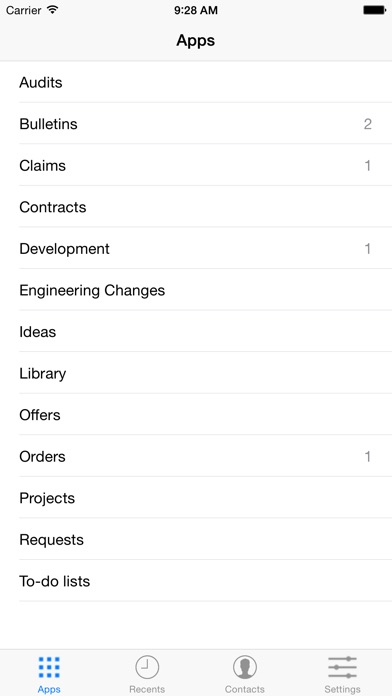Open To-do lists

(x=196, y=581)
